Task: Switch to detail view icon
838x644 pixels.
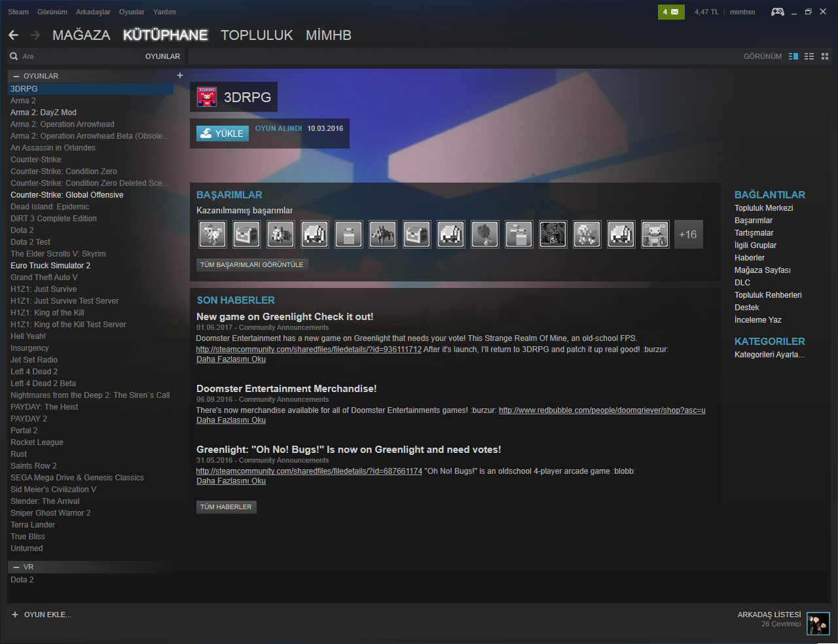Action: pos(793,56)
